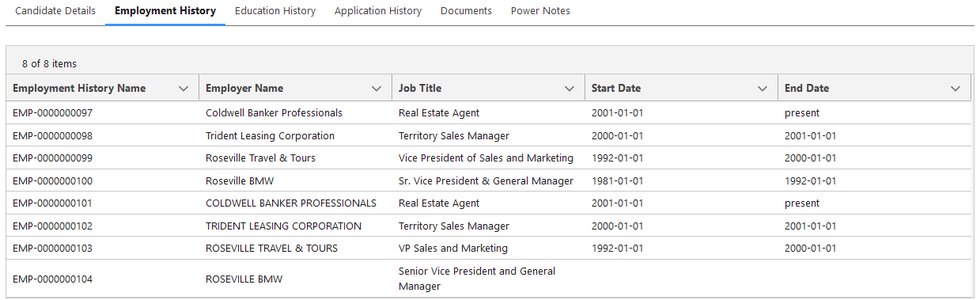Click employer Coldwell Banker Professionals in mixed case

click(274, 113)
